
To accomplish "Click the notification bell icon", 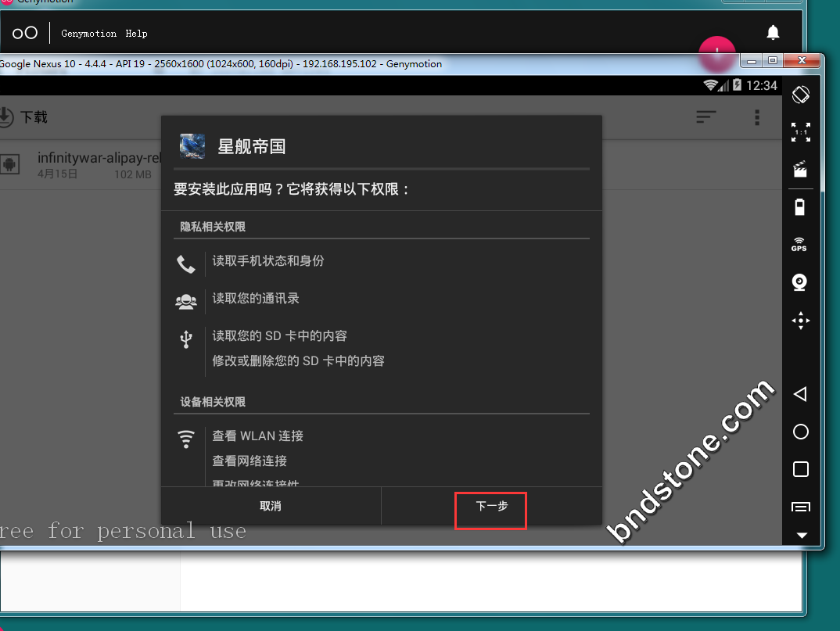I will [x=773, y=33].
